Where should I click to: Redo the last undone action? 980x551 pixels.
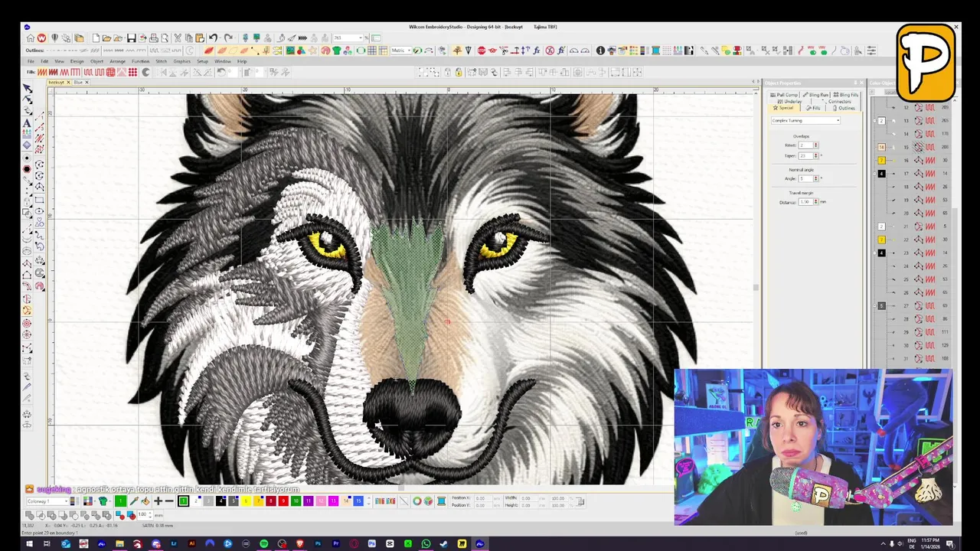point(228,38)
